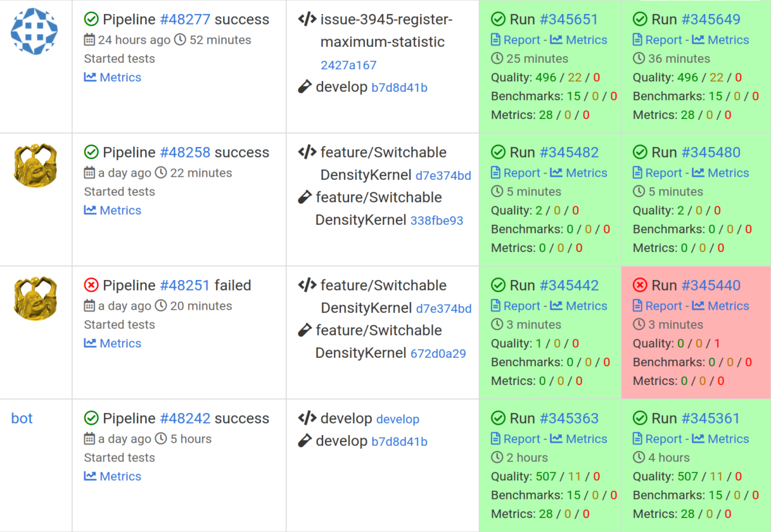Open pipeline #48277 link

185,19
